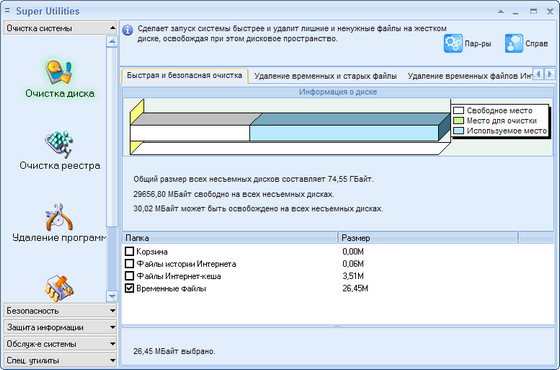Click the 30,02 МБайт can be freed line
This screenshot has width=560, height=370.
[x=258, y=209]
